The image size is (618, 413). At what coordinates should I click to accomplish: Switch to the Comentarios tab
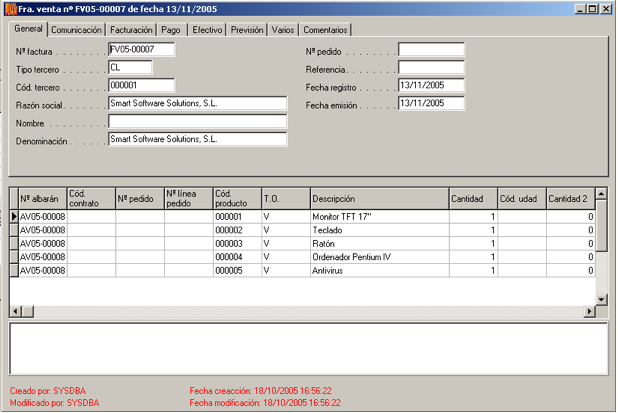pyautogui.click(x=325, y=30)
